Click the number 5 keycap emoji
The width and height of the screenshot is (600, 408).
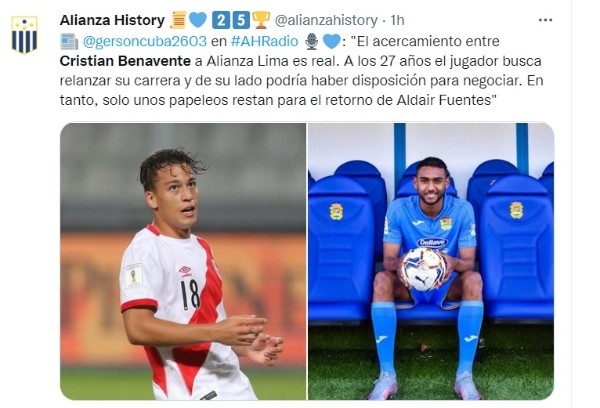click(x=241, y=20)
